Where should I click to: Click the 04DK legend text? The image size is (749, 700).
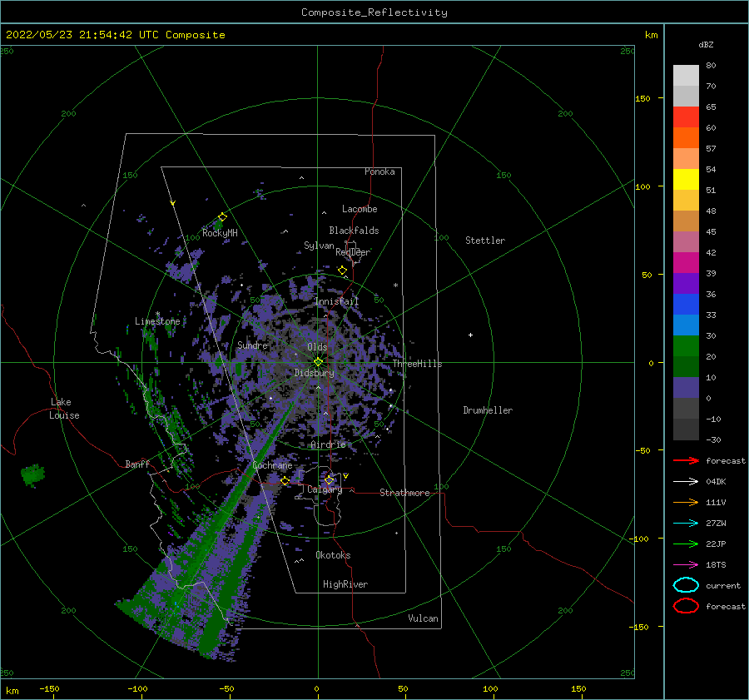[x=716, y=482]
